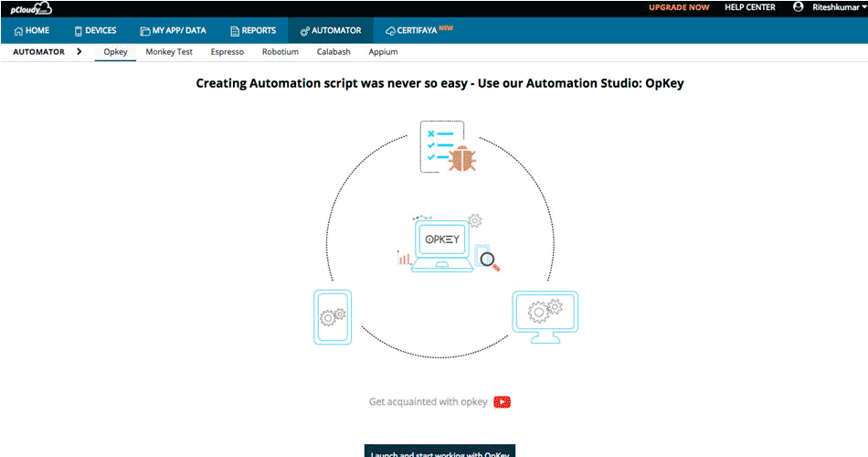
Task: Click 'Get acquainted with opkey' text
Action: pyautogui.click(x=428, y=401)
